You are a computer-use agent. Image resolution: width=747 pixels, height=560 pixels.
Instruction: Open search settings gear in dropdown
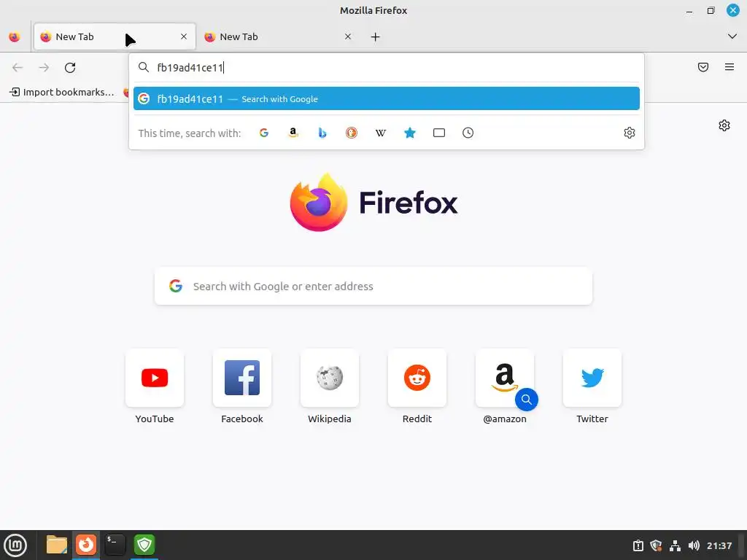[x=630, y=133]
